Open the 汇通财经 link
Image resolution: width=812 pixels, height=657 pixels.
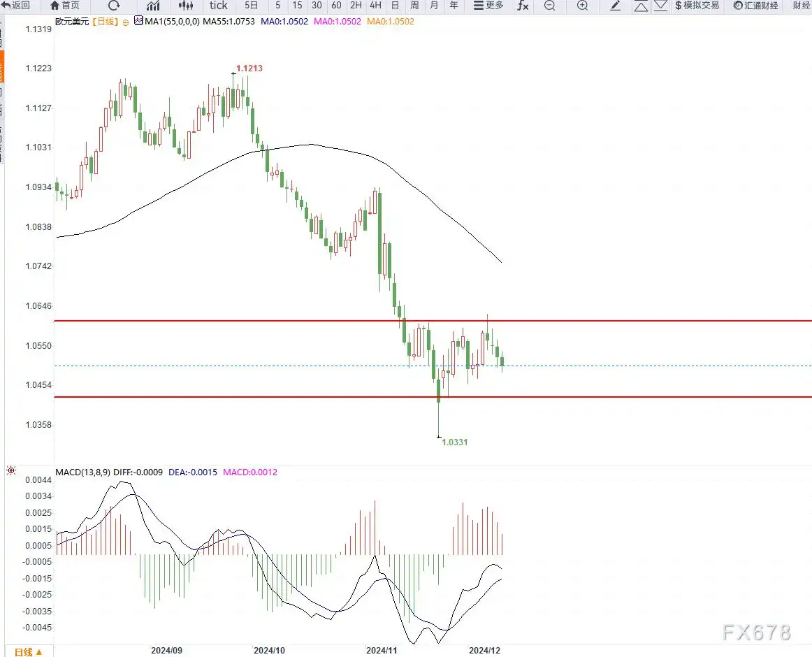tap(755, 5)
